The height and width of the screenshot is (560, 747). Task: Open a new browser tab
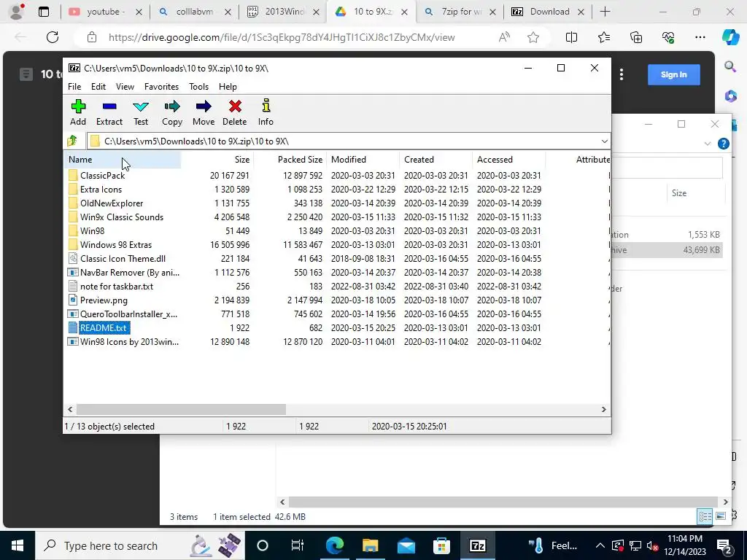click(605, 12)
